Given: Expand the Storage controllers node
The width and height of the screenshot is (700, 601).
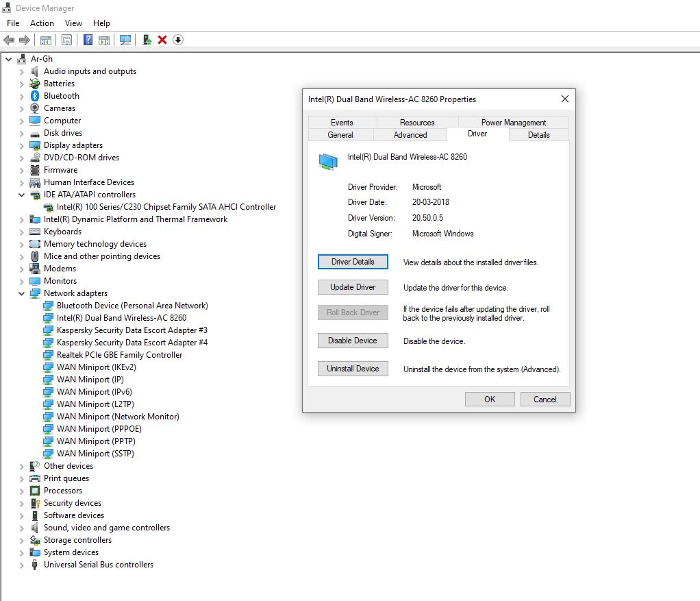Looking at the screenshot, I should click(x=21, y=540).
